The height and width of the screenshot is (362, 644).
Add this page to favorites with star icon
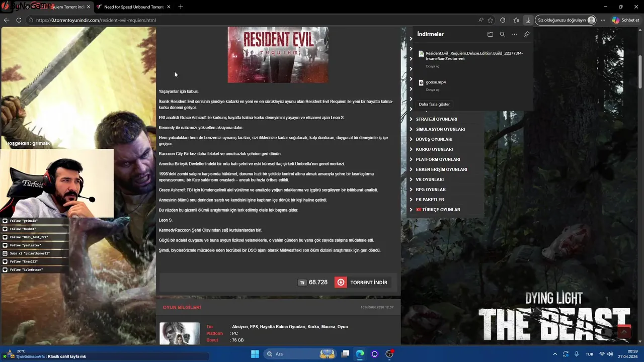[491, 20]
